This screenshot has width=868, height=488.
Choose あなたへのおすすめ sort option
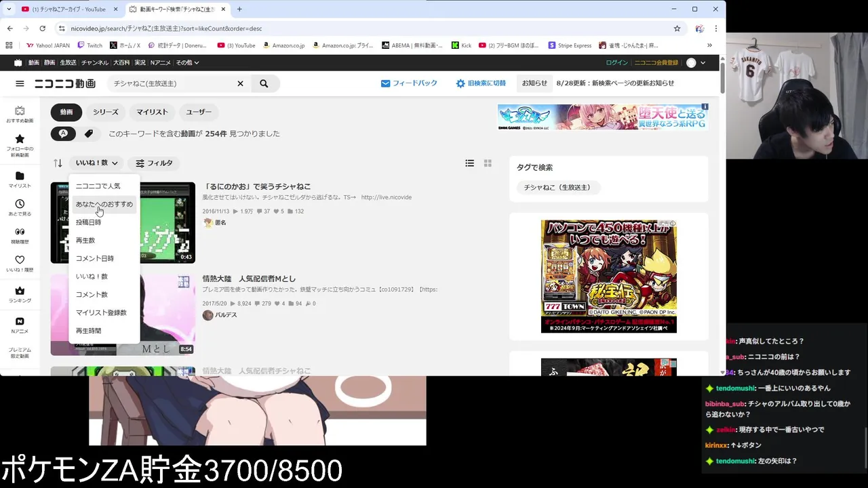click(x=104, y=204)
